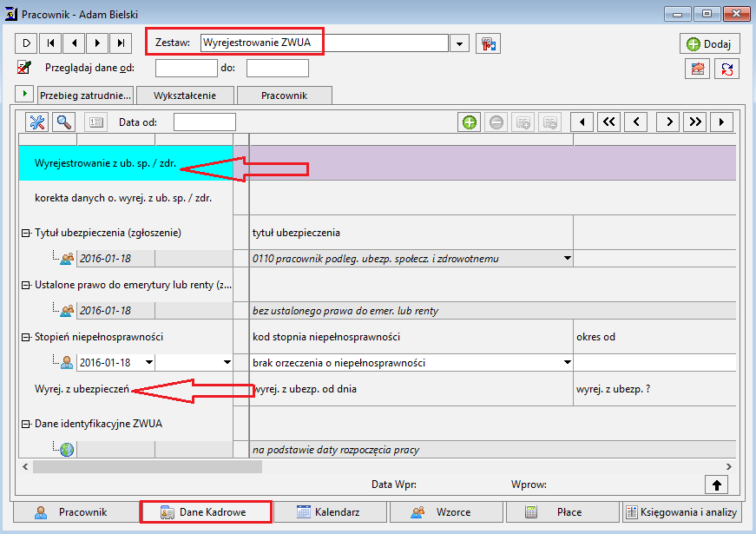The image size is (756, 534).
Task: Click the chart export icon below Dodaj
Action: click(697, 69)
